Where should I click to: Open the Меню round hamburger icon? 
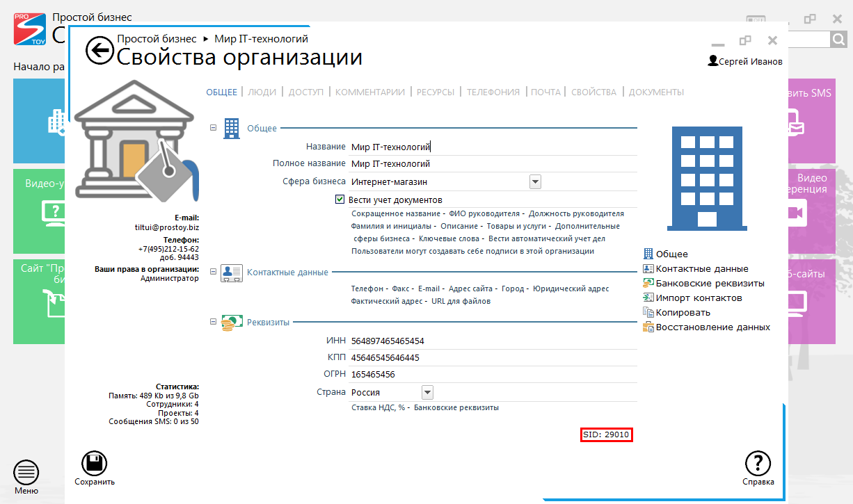[x=26, y=473]
